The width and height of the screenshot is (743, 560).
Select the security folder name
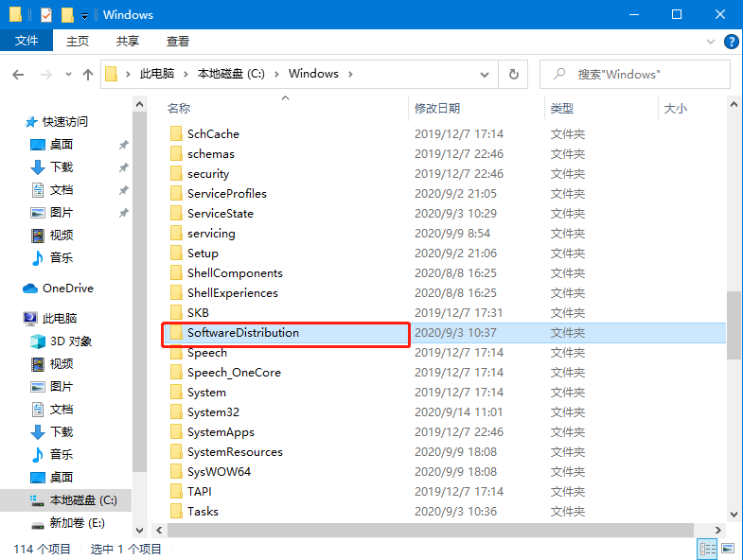tap(208, 174)
